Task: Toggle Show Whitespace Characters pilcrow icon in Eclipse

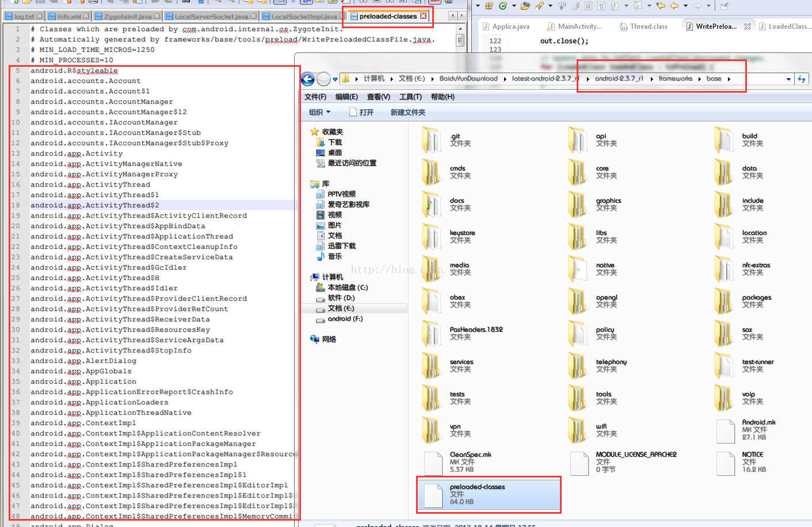Action: click(x=601, y=6)
